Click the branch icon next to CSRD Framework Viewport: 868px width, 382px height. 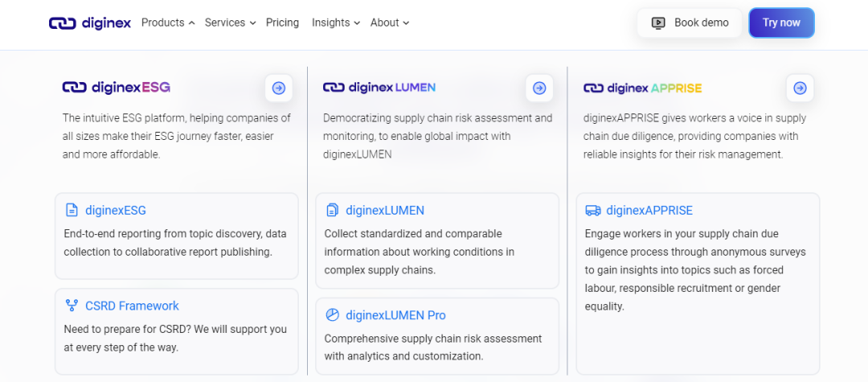pos(72,306)
